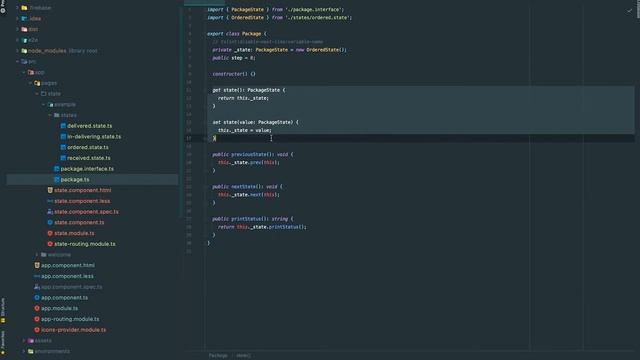Click the Package breadcrumb below the editor
Image resolution: width=640 pixels, height=360 pixels.
tap(218, 356)
